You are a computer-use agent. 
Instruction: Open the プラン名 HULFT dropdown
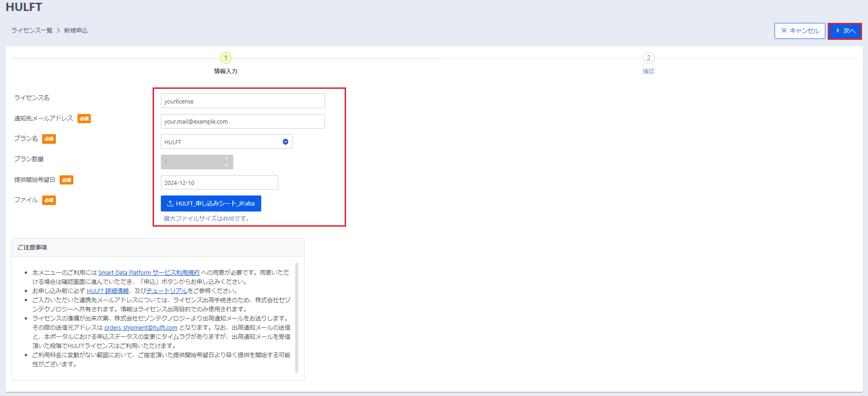227,142
